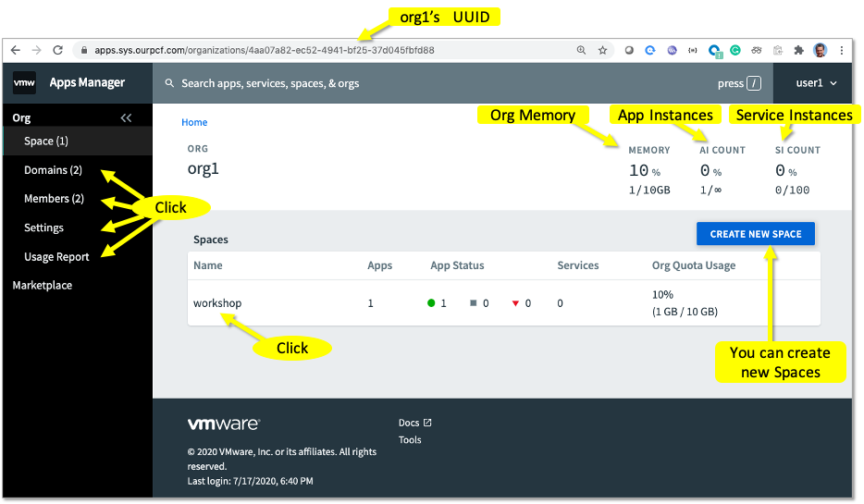The image size is (864, 504).
Task: Click the blue circular arrow extension icon
Action: (650, 50)
